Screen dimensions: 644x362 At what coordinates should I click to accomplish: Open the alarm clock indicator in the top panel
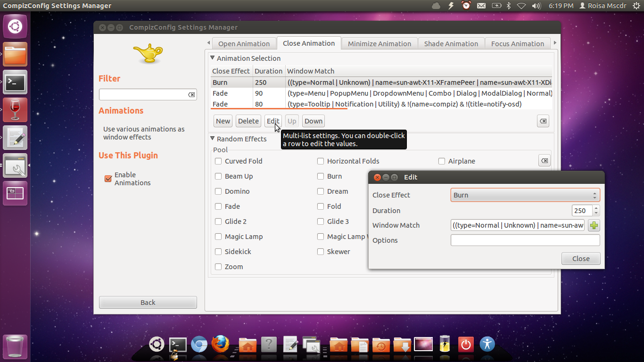pos(466,6)
